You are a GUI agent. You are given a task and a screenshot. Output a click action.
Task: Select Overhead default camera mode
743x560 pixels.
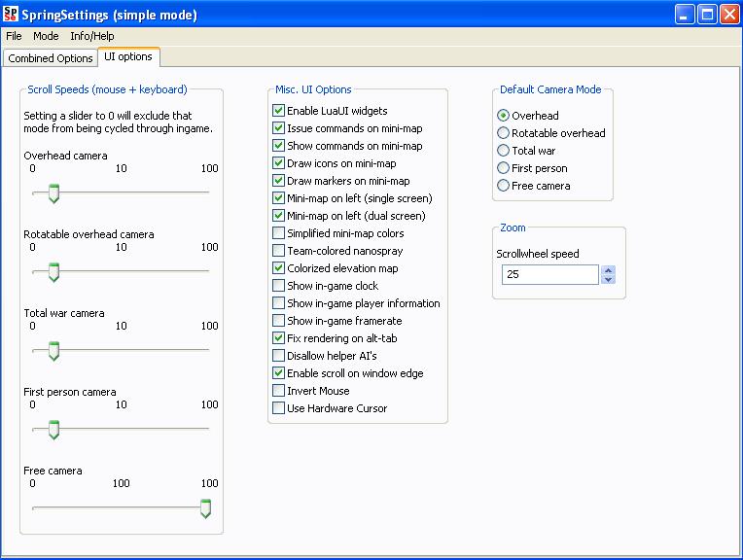503,116
